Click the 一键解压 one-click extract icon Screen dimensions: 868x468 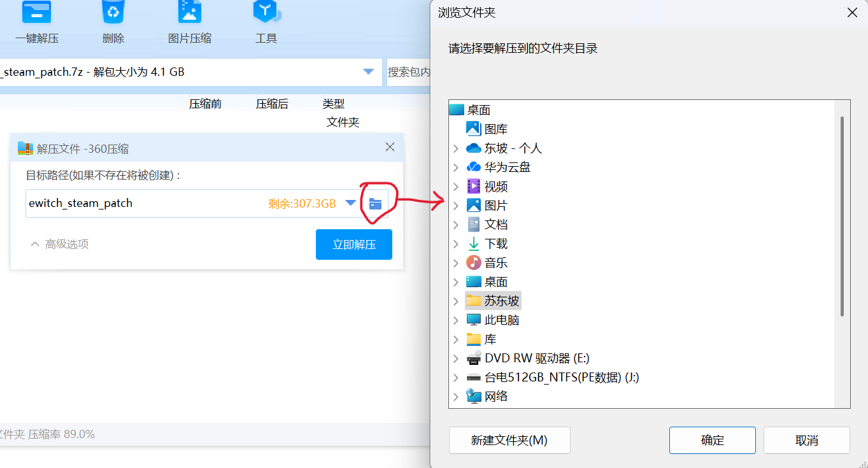click(36, 14)
